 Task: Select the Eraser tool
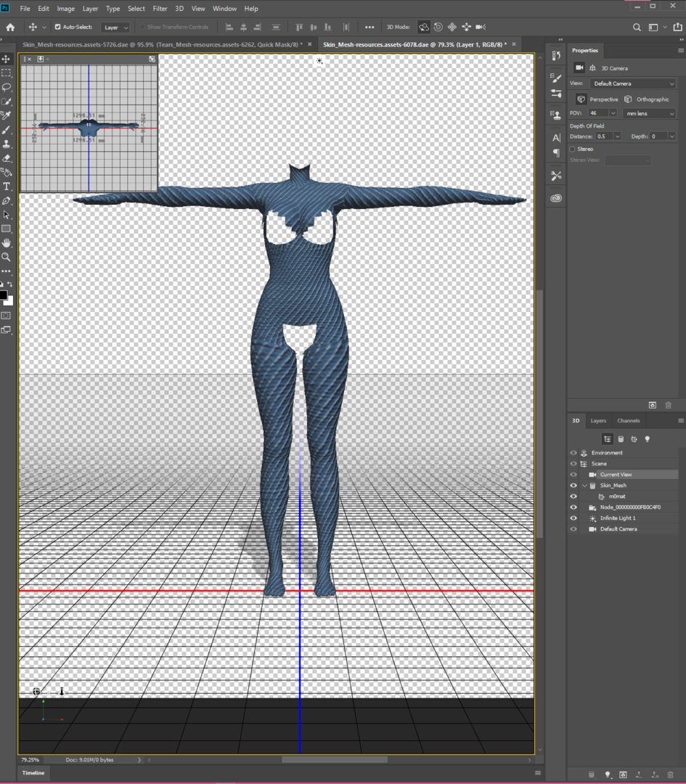6,158
